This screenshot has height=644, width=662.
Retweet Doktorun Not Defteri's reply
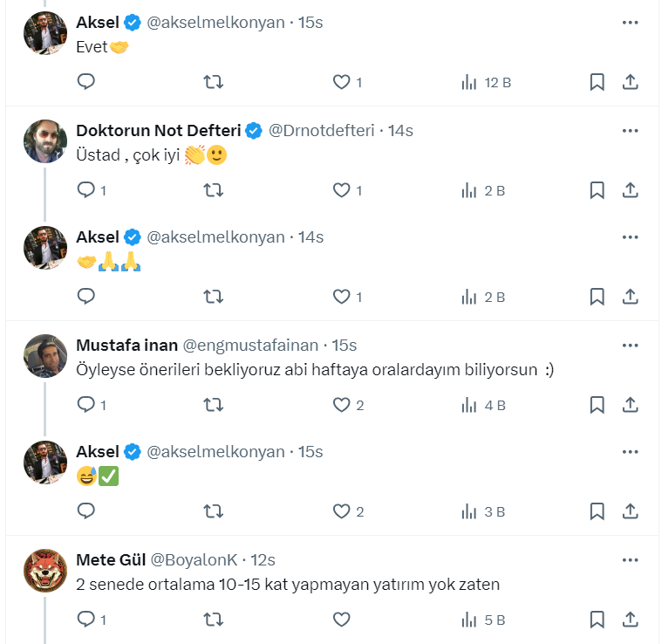point(213,190)
